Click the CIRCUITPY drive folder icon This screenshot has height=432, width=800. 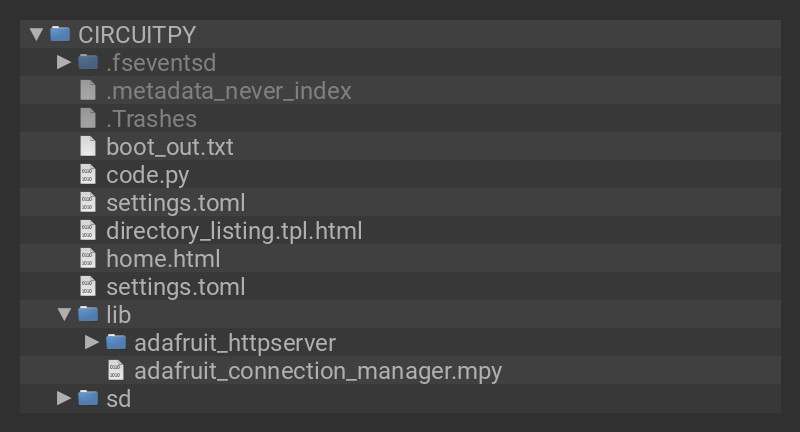(60, 34)
